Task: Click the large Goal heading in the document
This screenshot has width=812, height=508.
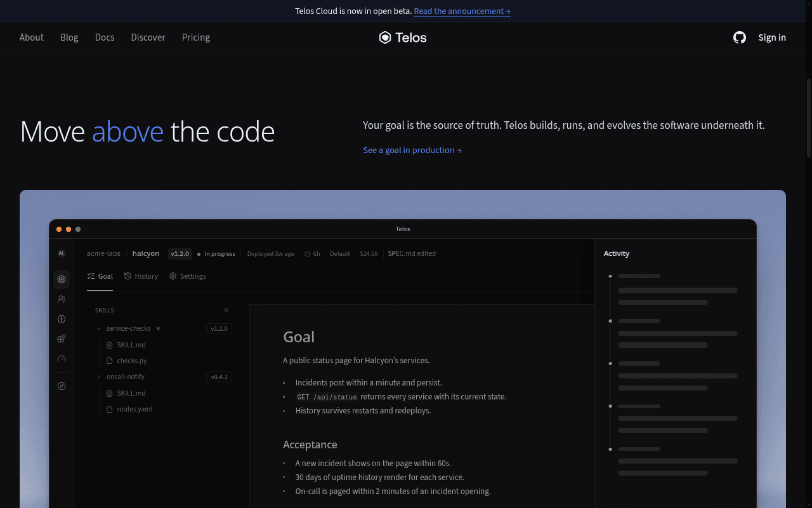Action: [x=299, y=337]
